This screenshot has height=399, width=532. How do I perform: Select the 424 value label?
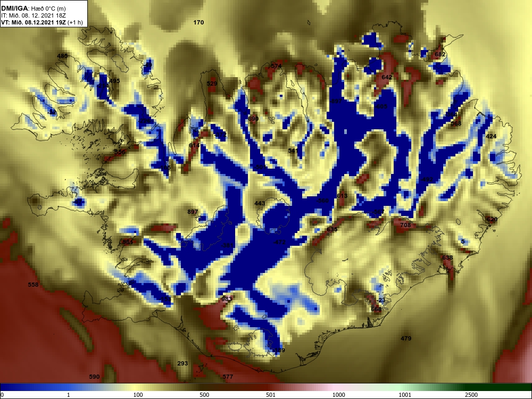491,136
